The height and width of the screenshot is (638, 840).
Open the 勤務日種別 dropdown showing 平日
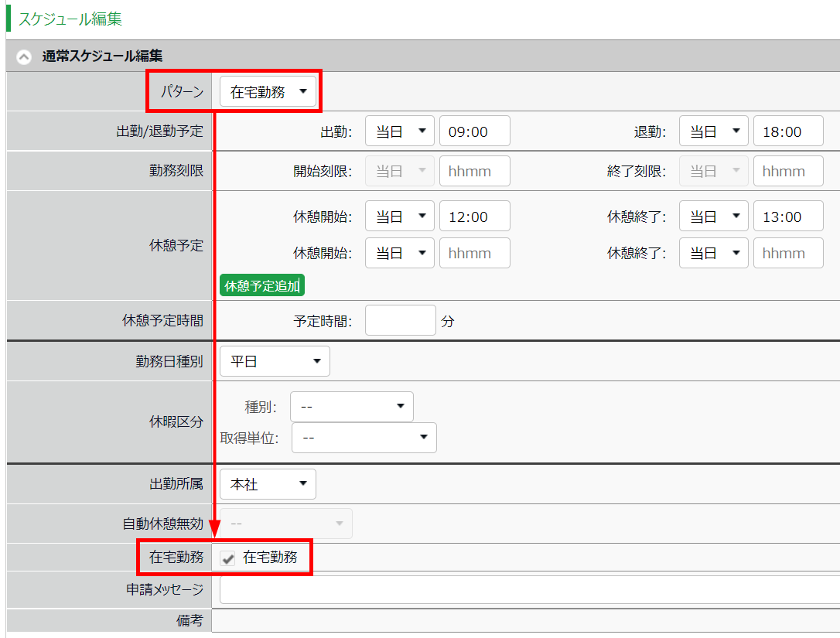275,361
